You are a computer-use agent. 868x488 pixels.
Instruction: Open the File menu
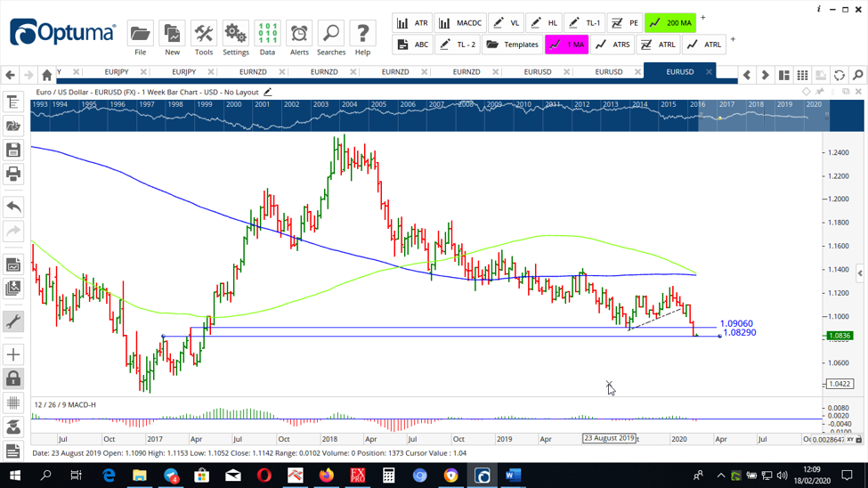pos(140,38)
